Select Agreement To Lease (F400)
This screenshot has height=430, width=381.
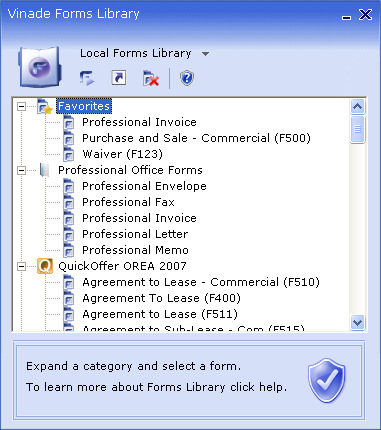click(x=161, y=298)
